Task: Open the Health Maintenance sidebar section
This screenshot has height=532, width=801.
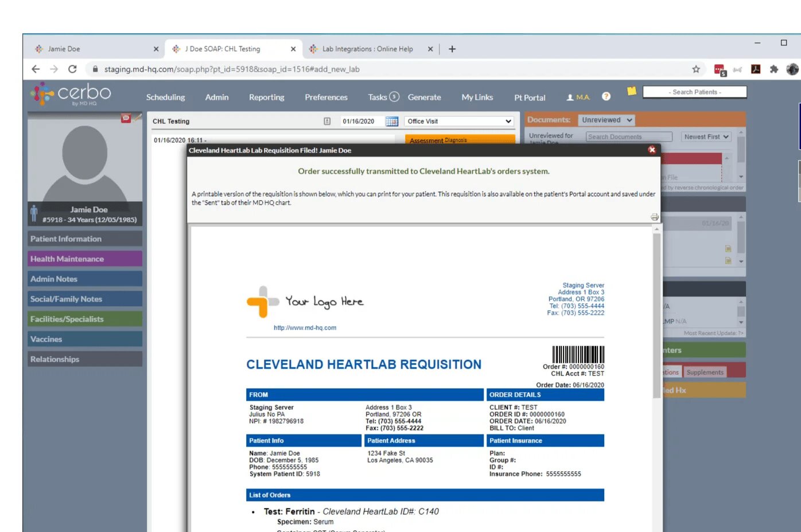Action: [85, 259]
